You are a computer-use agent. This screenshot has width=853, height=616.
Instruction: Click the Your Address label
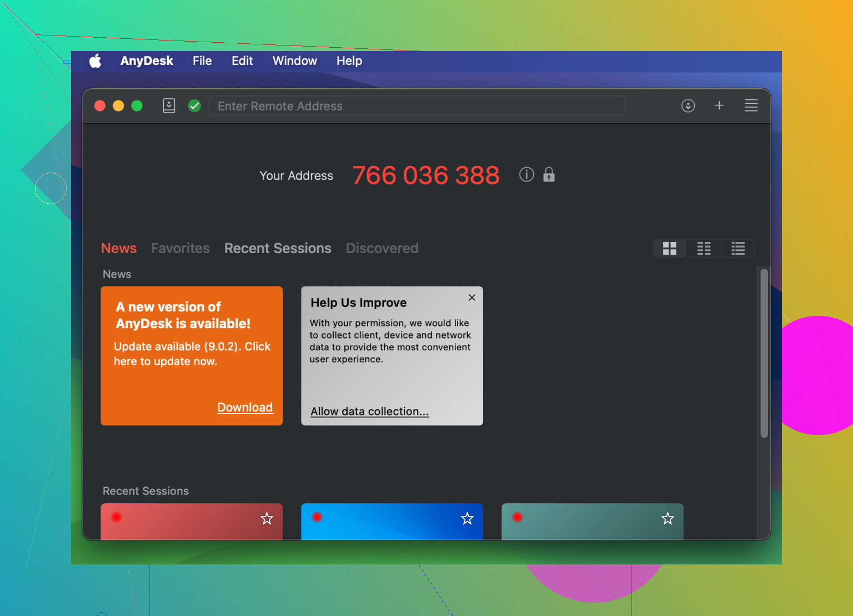(297, 175)
